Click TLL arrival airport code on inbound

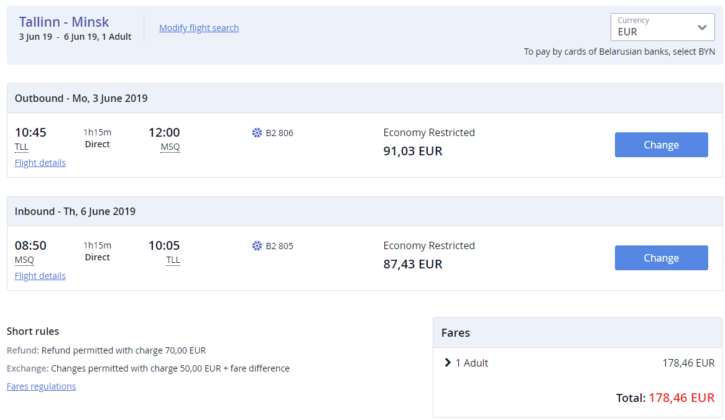click(x=173, y=260)
